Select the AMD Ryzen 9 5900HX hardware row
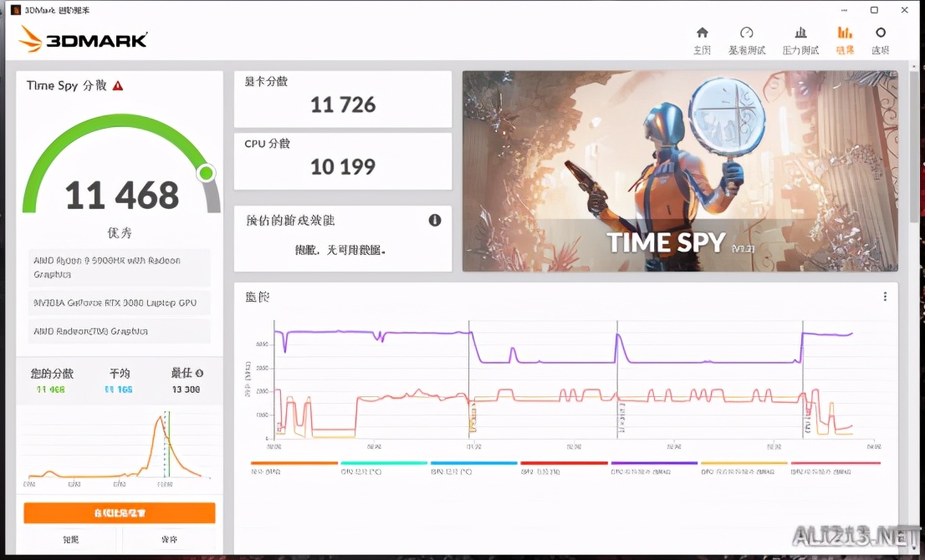Screen dimensions: 925x560 tap(119, 267)
